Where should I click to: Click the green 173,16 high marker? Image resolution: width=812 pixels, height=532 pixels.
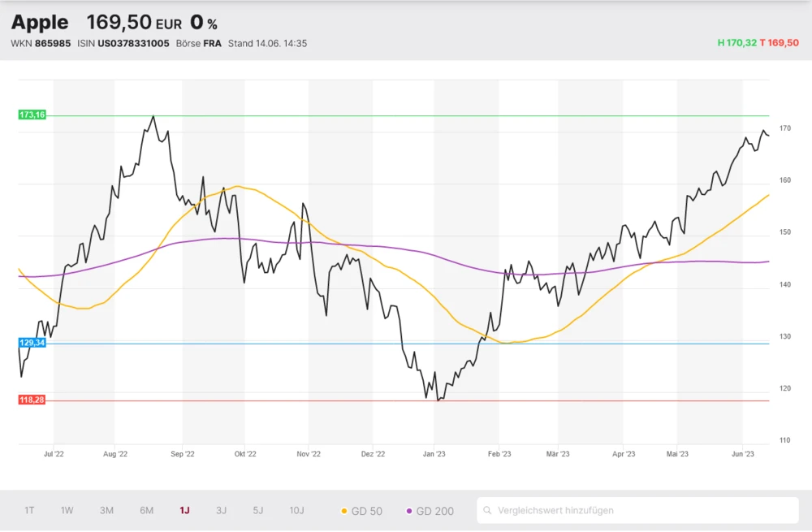[32, 115]
